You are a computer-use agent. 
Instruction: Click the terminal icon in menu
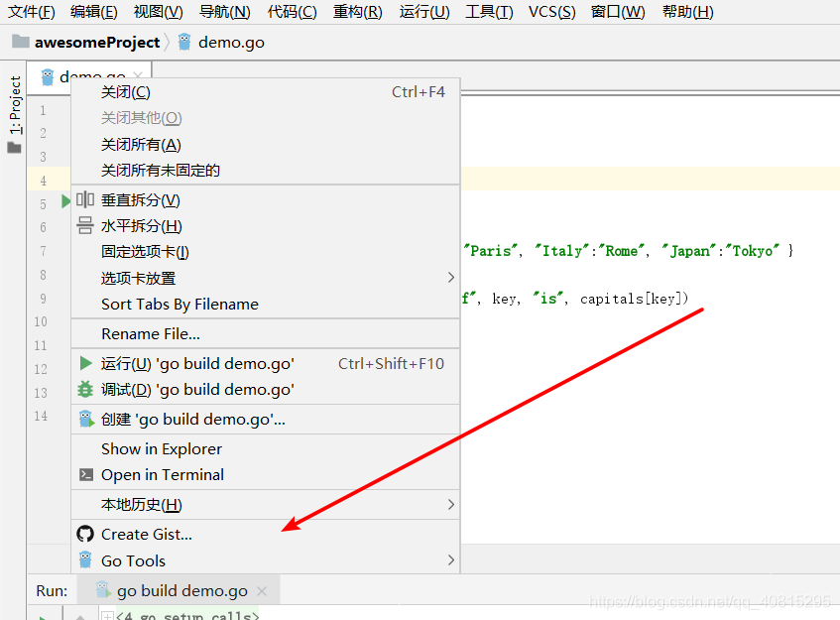pyautogui.click(x=85, y=475)
